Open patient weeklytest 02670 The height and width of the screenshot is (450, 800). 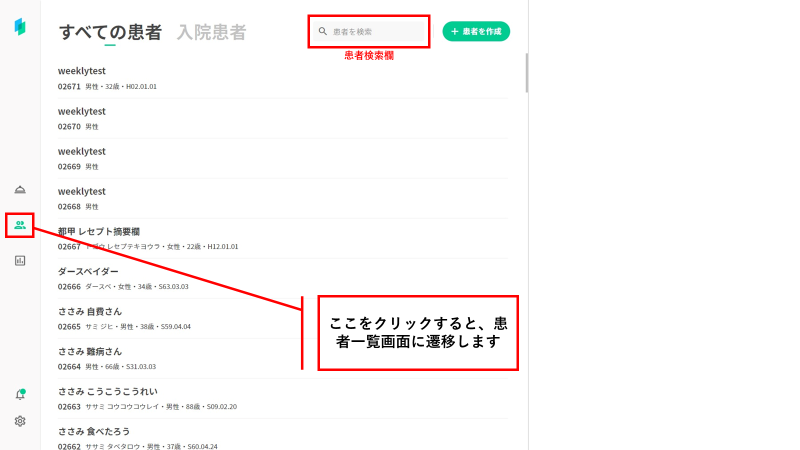(x=283, y=118)
